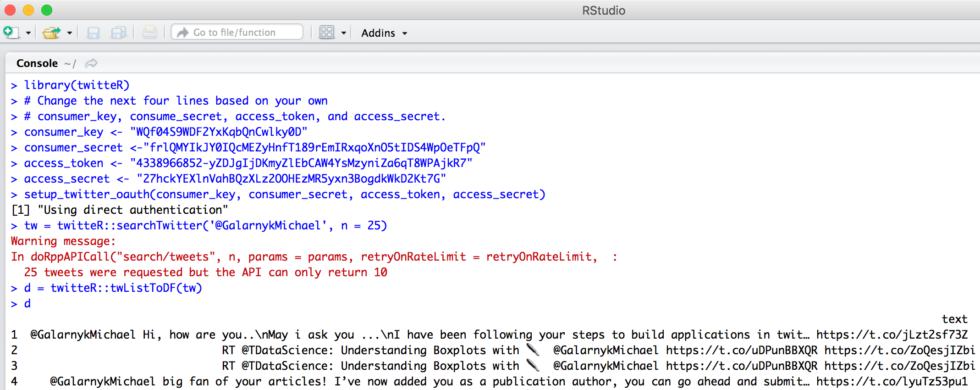The width and height of the screenshot is (980, 390).
Task: Click the access_token assignment line
Action: pos(242,163)
